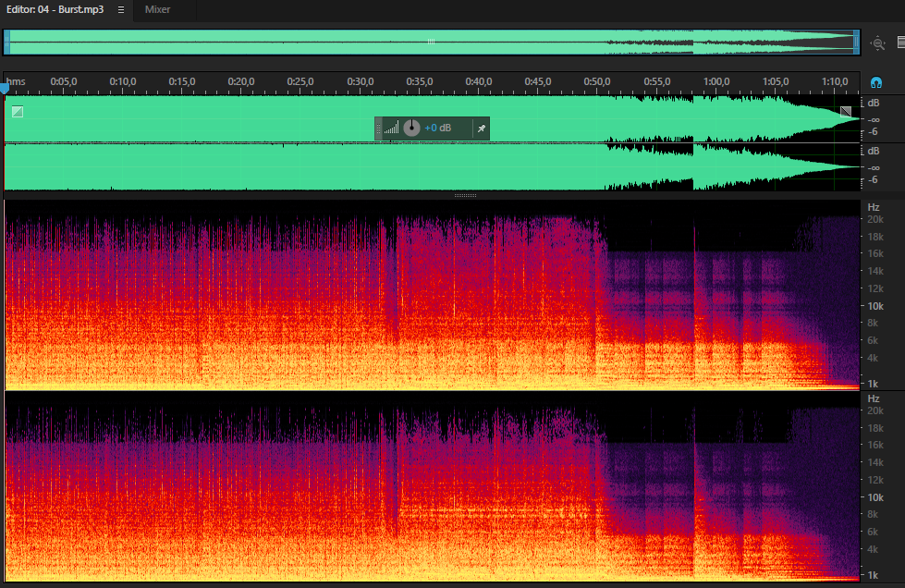This screenshot has height=588, width=905.
Task: Select the Editor: 04 - Burst.mp3 tab
Action: 55,10
